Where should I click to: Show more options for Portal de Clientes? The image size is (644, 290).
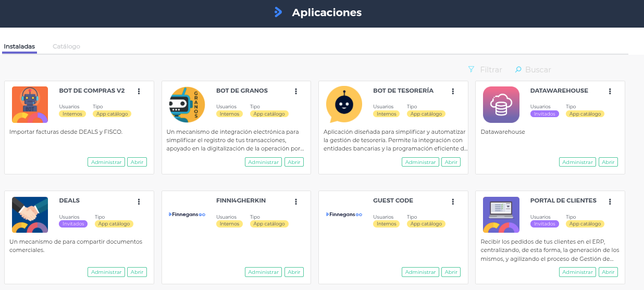click(x=610, y=201)
